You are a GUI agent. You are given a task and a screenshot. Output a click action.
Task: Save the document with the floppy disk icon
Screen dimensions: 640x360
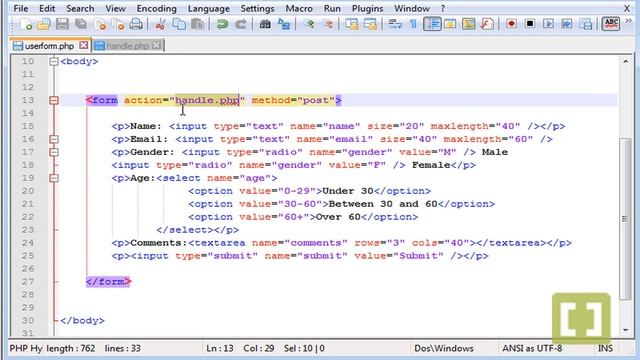(x=62, y=24)
